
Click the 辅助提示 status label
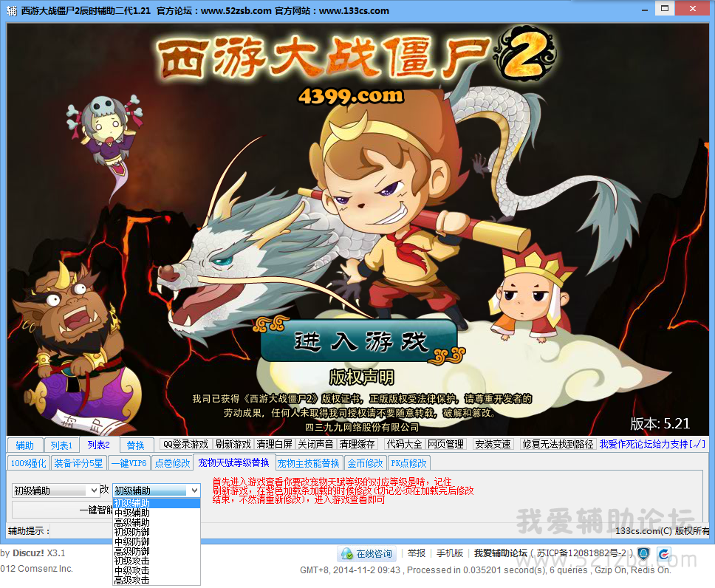point(28,531)
